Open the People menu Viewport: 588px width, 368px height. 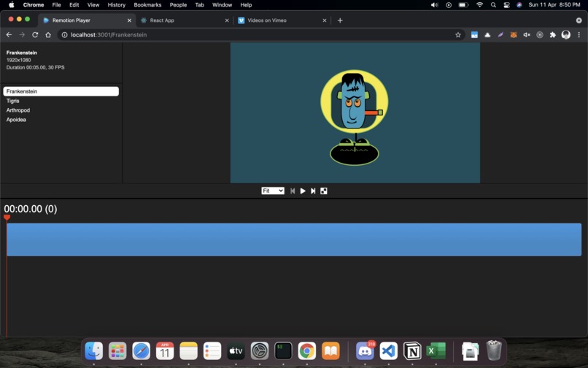coord(178,5)
